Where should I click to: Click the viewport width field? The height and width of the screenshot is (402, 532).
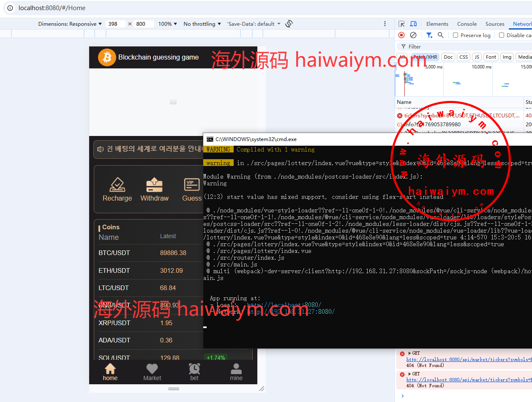click(x=115, y=24)
